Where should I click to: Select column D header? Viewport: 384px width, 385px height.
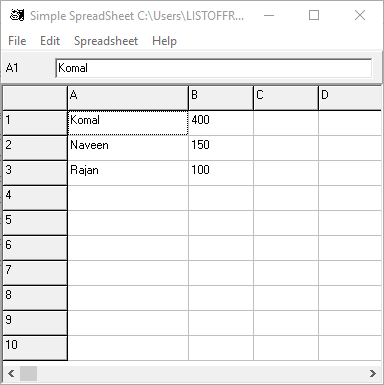click(x=350, y=98)
